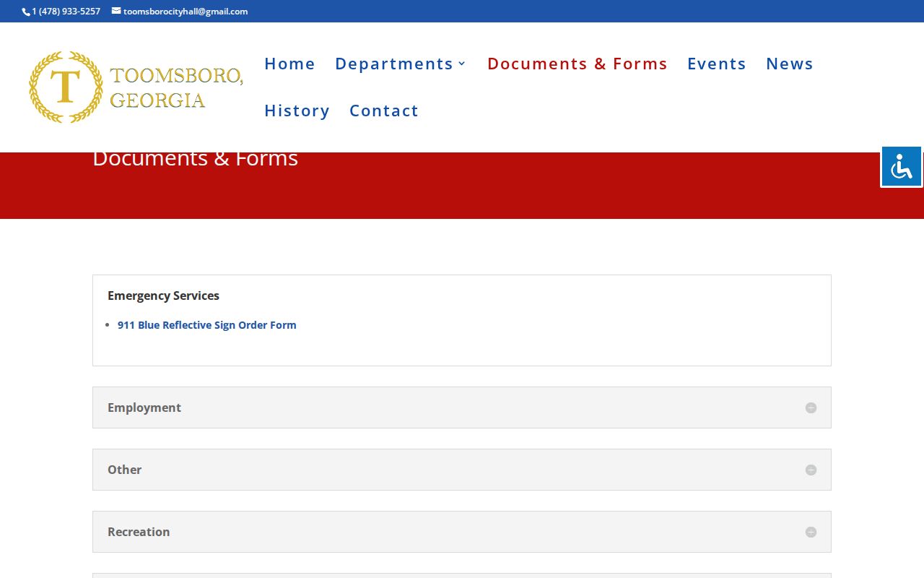Open the History menu item
The height and width of the screenshot is (578, 924).
pyautogui.click(x=297, y=111)
